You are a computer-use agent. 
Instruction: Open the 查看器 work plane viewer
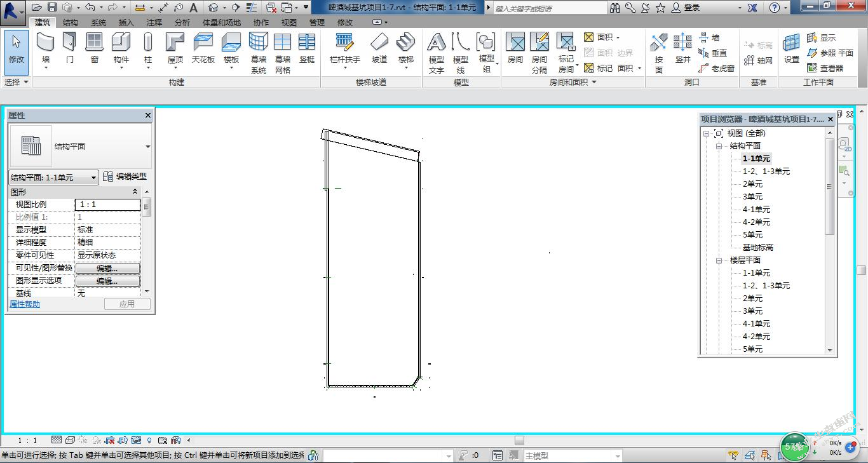pos(825,68)
